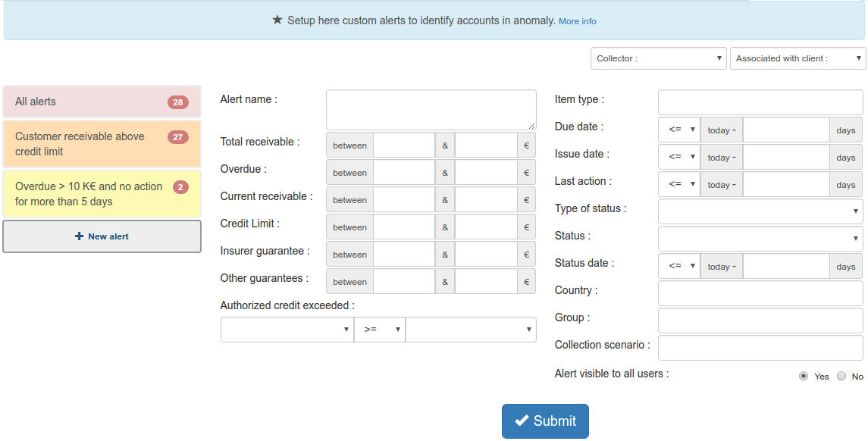868x441 pixels.
Task: Change the Due date comparison operator
Action: tap(680, 130)
